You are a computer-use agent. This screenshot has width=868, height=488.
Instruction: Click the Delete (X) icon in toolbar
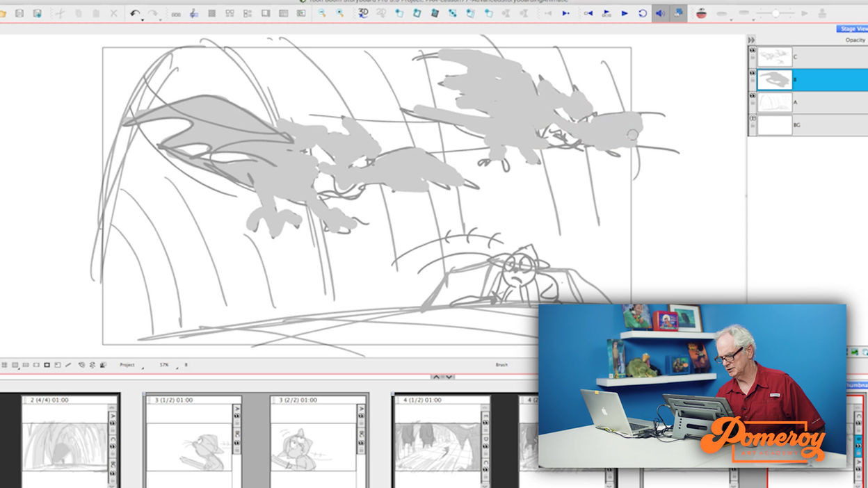[114, 13]
